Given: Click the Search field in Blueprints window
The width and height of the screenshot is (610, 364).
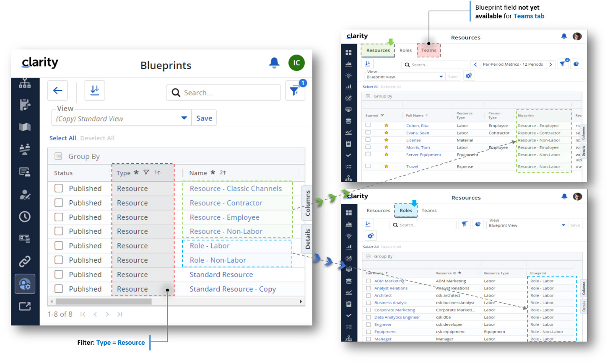Looking at the screenshot, I should click(223, 93).
